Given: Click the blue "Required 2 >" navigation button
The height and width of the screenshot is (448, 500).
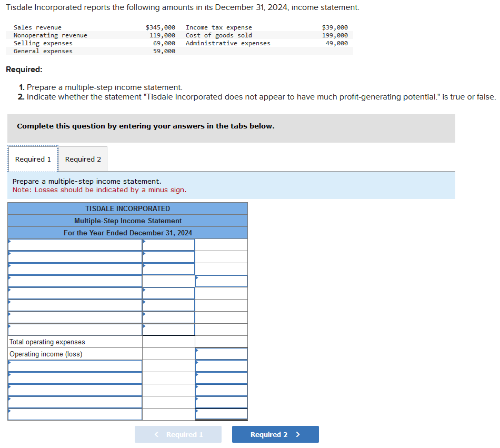Looking at the screenshot, I should tap(275, 434).
